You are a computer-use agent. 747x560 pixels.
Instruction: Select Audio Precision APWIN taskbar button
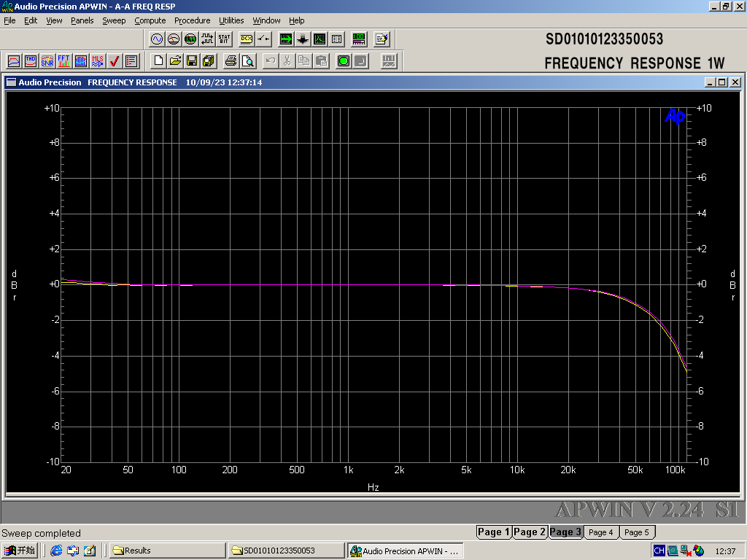pyautogui.click(x=405, y=551)
